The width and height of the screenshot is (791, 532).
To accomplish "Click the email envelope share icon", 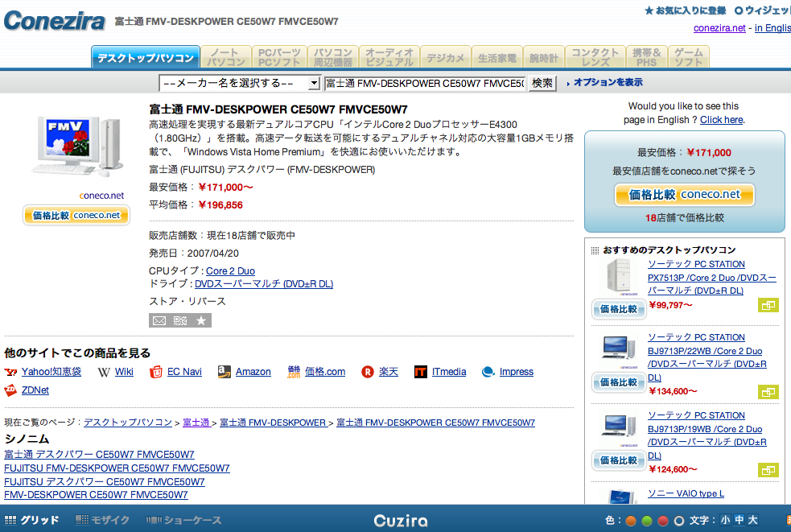I will (159, 320).
